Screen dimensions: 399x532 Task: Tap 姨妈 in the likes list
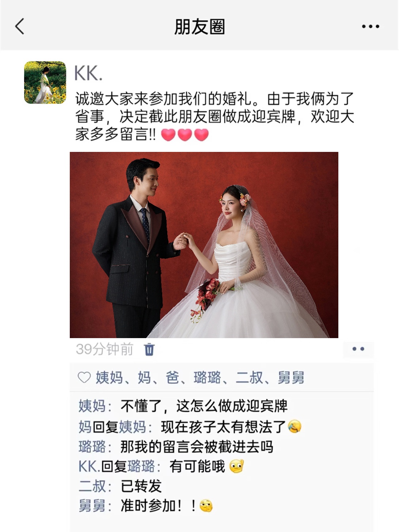point(109,378)
